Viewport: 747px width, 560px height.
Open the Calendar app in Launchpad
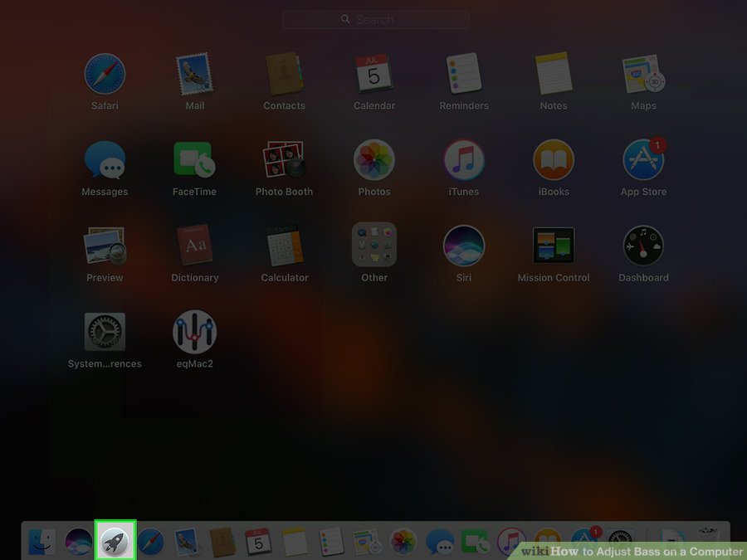pyautogui.click(x=374, y=73)
